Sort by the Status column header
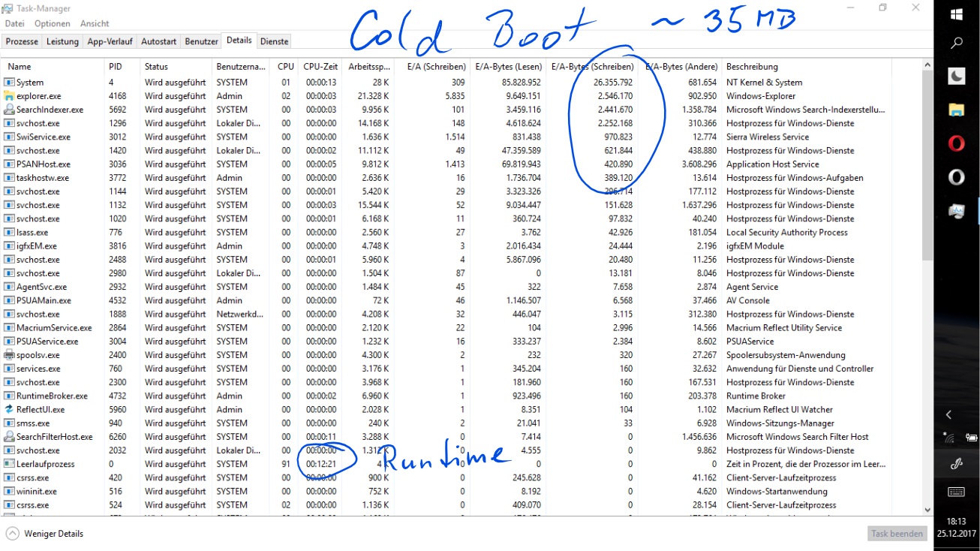The image size is (980, 551). (176, 67)
